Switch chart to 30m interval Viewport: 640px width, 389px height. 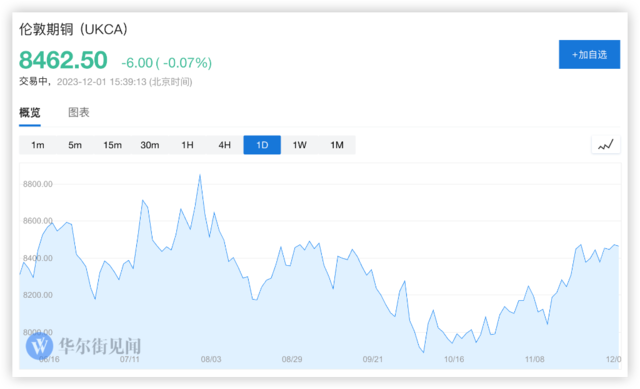coord(150,145)
